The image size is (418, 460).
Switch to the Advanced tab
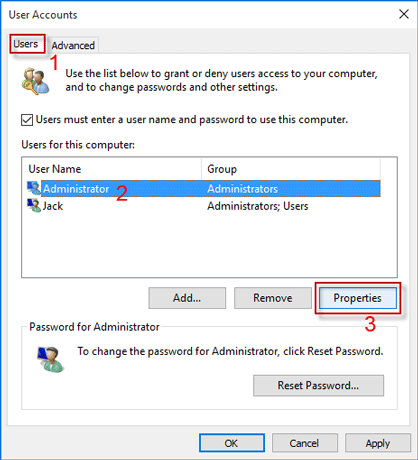[73, 45]
